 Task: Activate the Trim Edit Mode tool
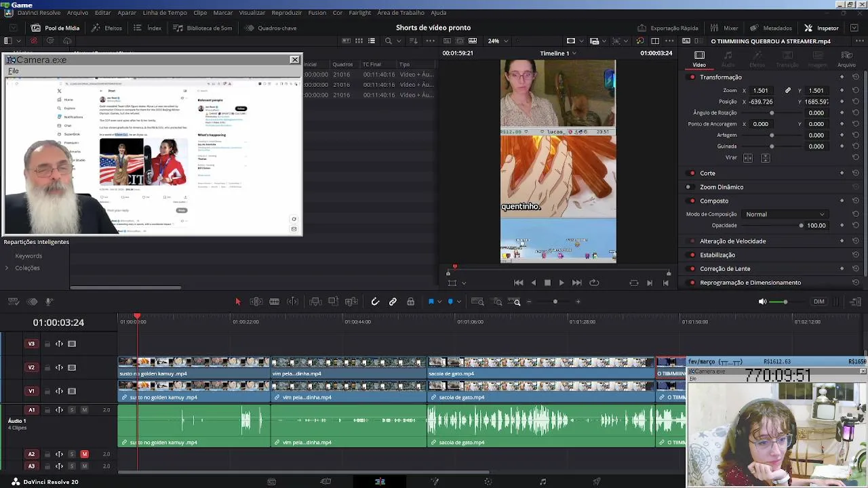tap(256, 302)
